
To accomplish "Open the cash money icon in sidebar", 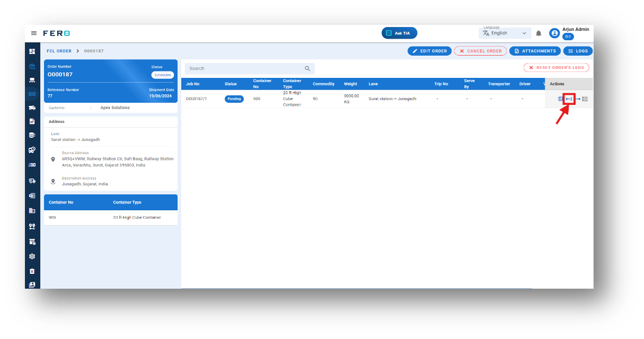I will (x=32, y=165).
